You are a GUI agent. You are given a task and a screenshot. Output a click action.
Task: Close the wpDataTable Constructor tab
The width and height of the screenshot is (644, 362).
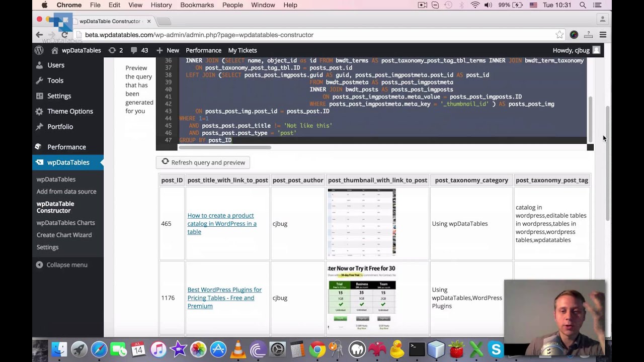pos(149,21)
